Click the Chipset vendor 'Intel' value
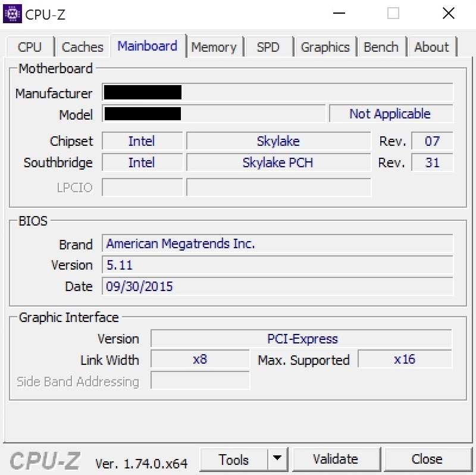 point(142,141)
